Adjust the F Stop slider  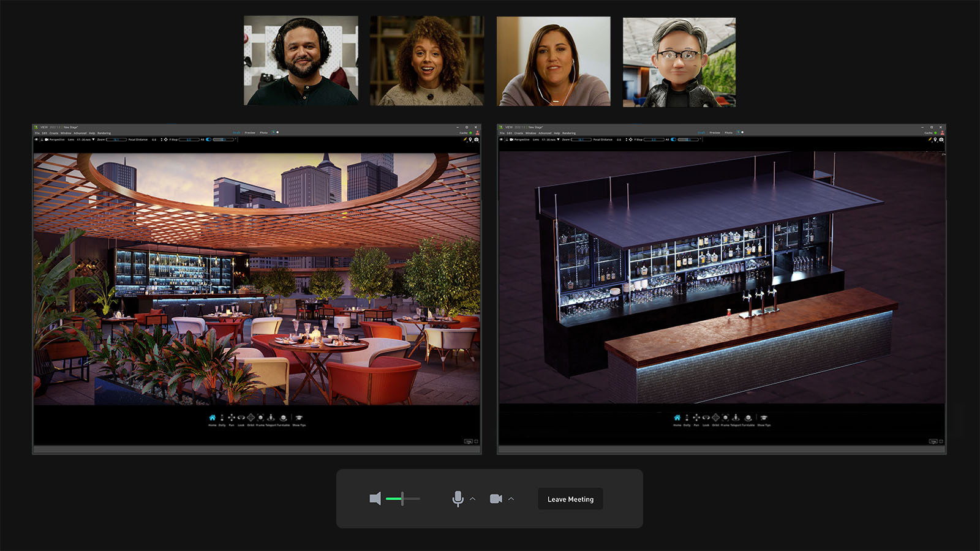coord(189,140)
